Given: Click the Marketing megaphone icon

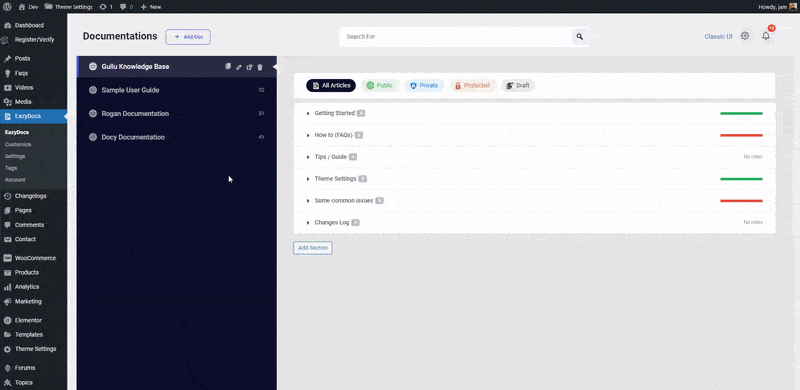Looking at the screenshot, I should (8, 301).
